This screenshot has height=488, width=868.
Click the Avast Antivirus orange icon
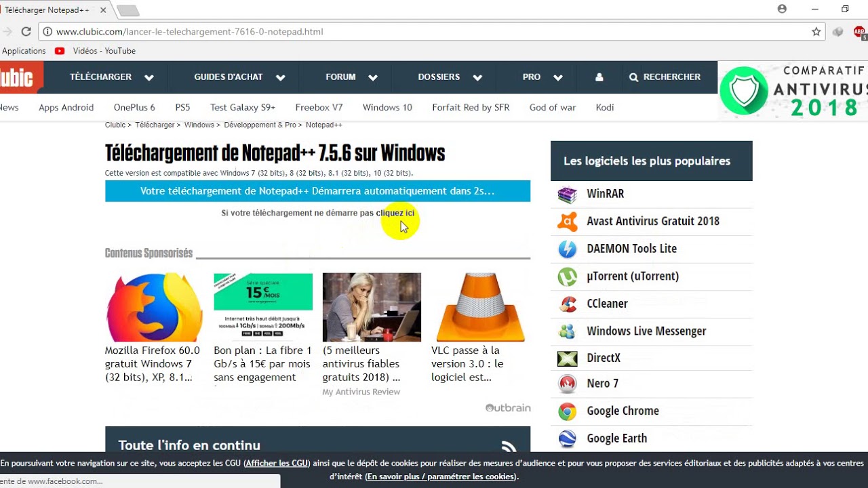(x=568, y=222)
